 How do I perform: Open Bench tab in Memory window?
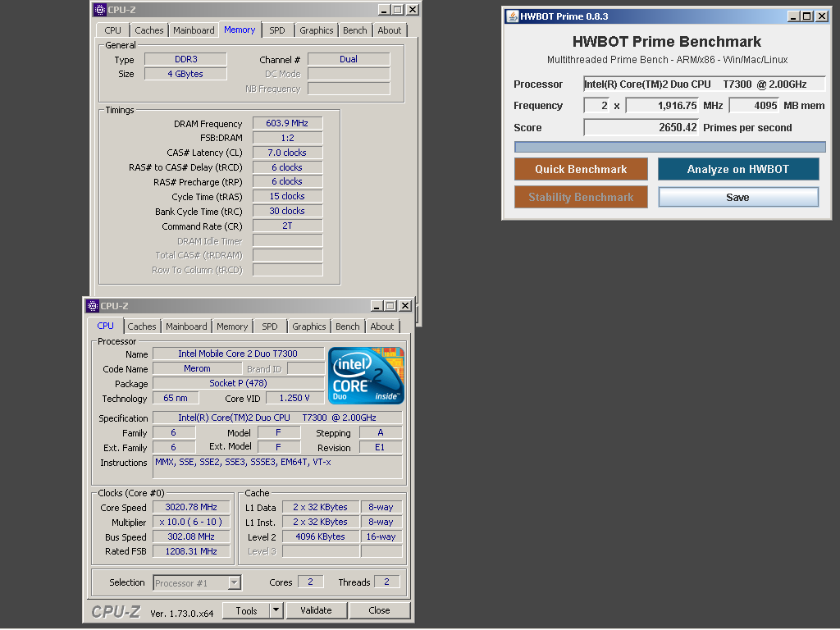355,30
